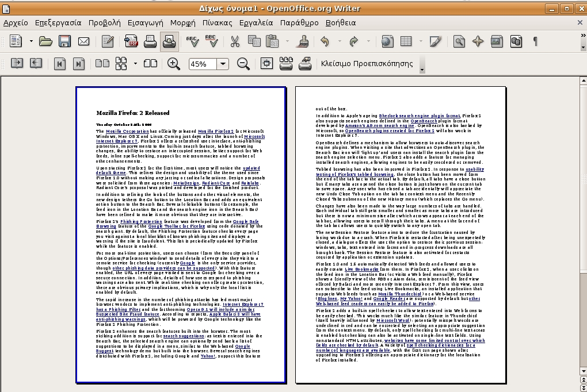
Task: Insert a hyperlink using the globe icon
Action: 387,41
